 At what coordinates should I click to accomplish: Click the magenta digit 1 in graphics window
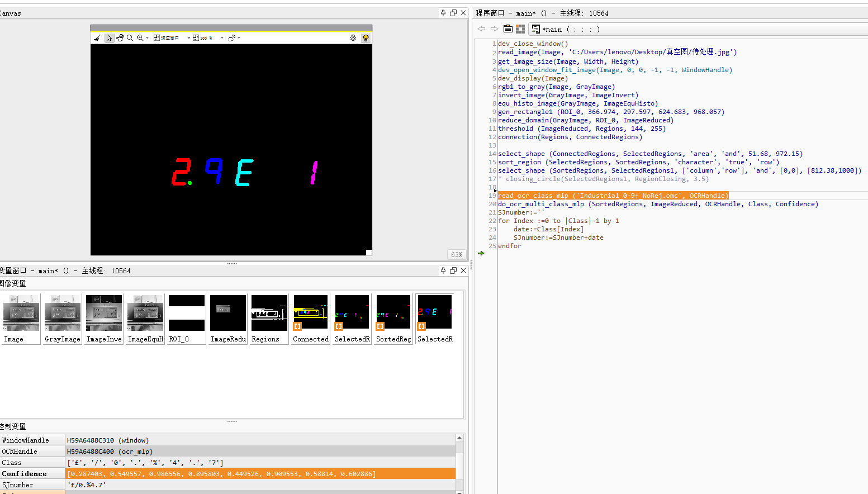pyautogui.click(x=314, y=173)
